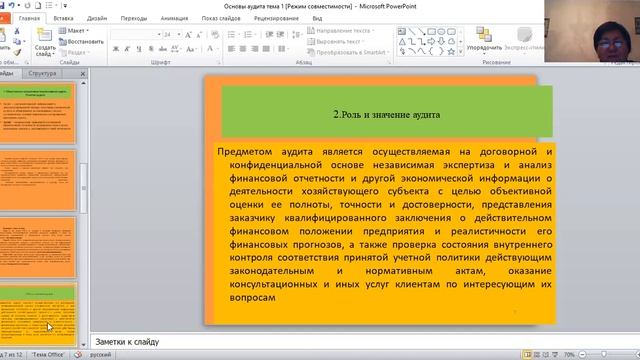Insert an oval shape from shapes gallery
640x360 pixels.
pos(441,31)
